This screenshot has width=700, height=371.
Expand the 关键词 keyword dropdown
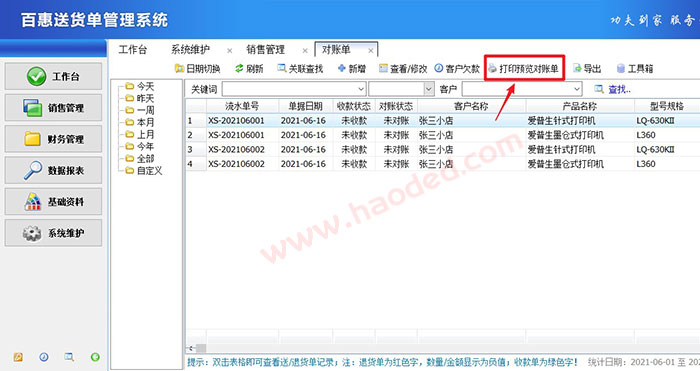pyautogui.click(x=361, y=89)
